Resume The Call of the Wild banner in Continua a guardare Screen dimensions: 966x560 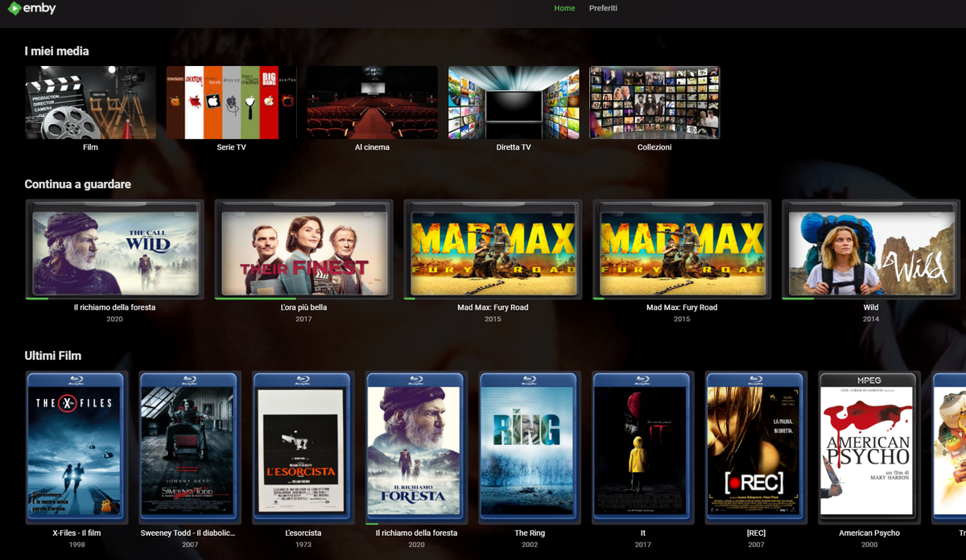click(114, 249)
